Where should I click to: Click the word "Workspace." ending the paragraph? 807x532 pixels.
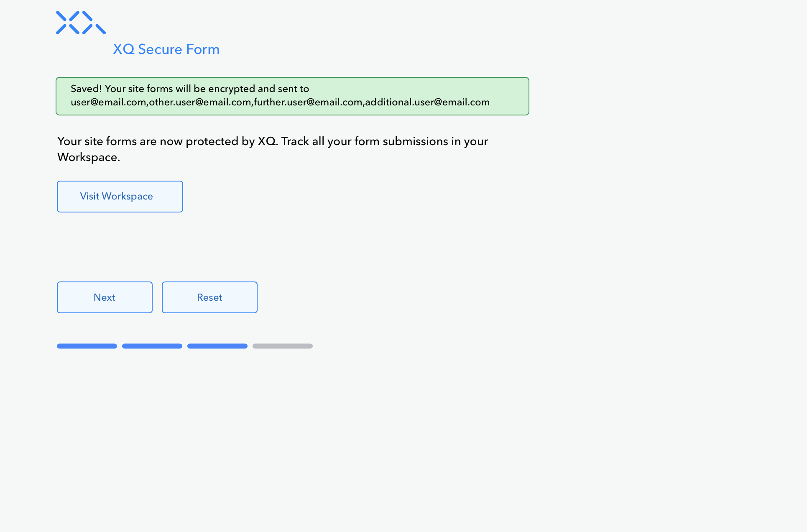pyautogui.click(x=89, y=157)
